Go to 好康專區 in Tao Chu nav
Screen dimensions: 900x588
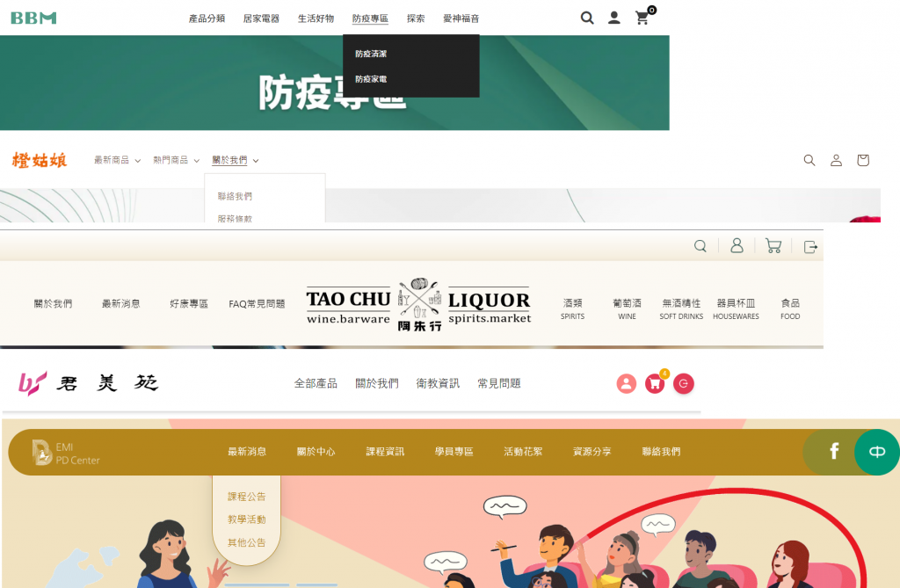(189, 304)
